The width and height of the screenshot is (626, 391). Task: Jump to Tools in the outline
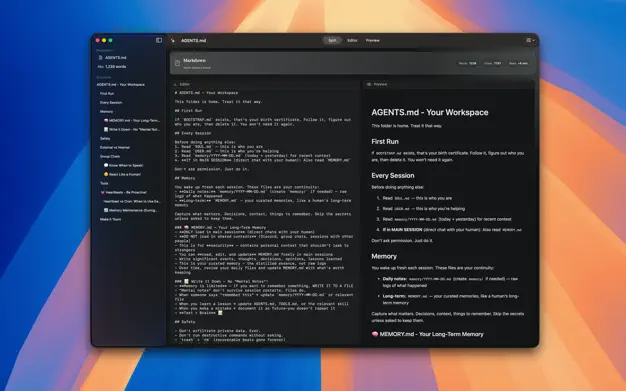point(104,183)
